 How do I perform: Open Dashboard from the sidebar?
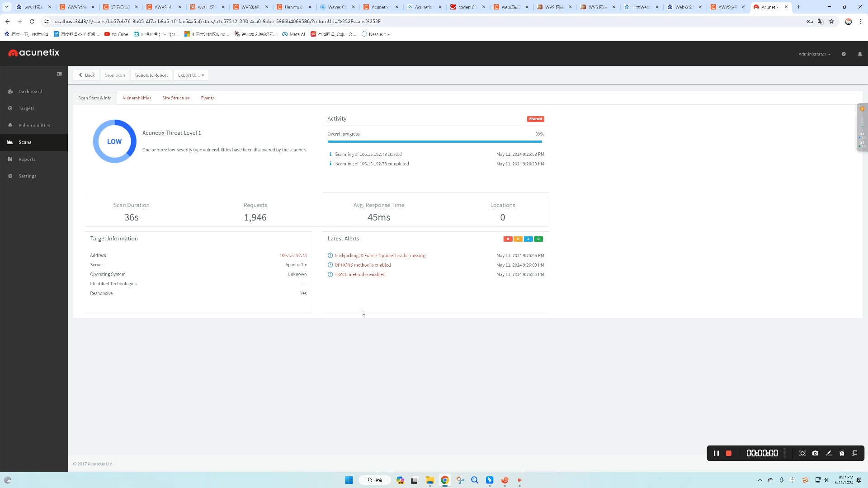pyautogui.click(x=30, y=91)
